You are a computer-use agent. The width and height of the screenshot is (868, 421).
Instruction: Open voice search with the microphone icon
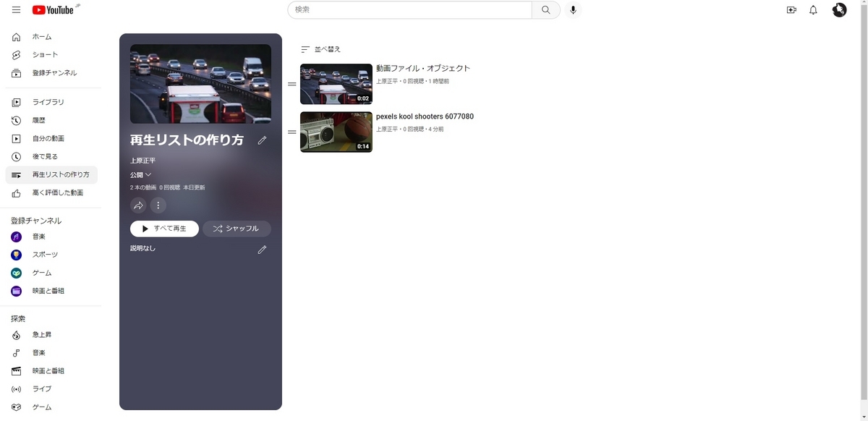573,10
